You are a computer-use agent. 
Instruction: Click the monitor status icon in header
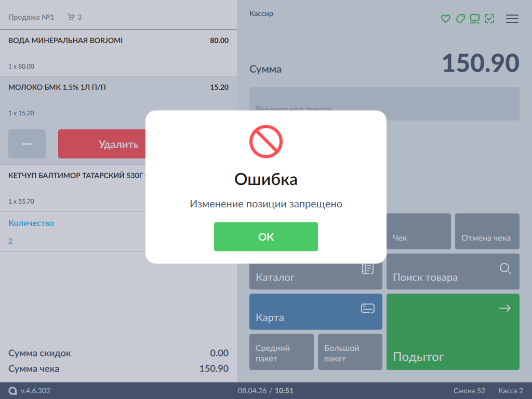[474, 19]
